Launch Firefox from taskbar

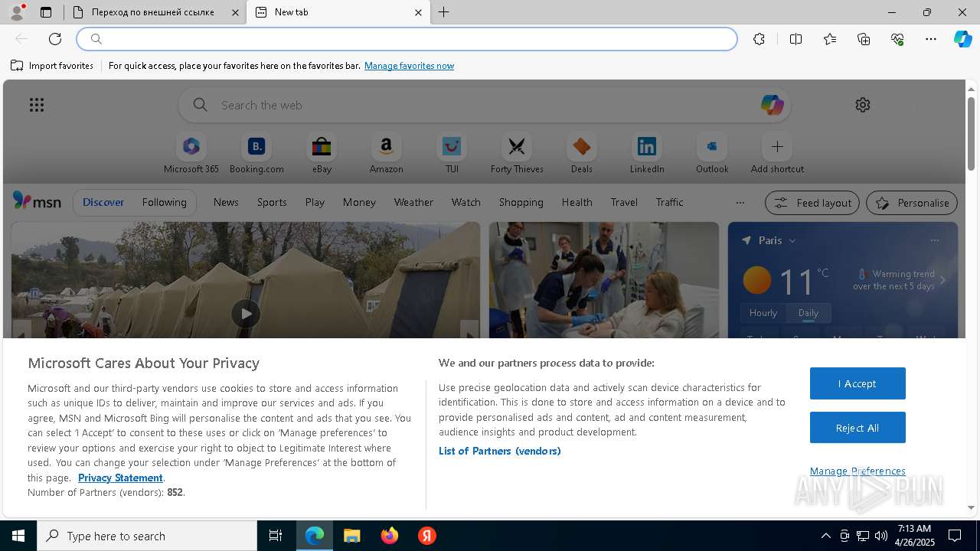[x=390, y=536]
